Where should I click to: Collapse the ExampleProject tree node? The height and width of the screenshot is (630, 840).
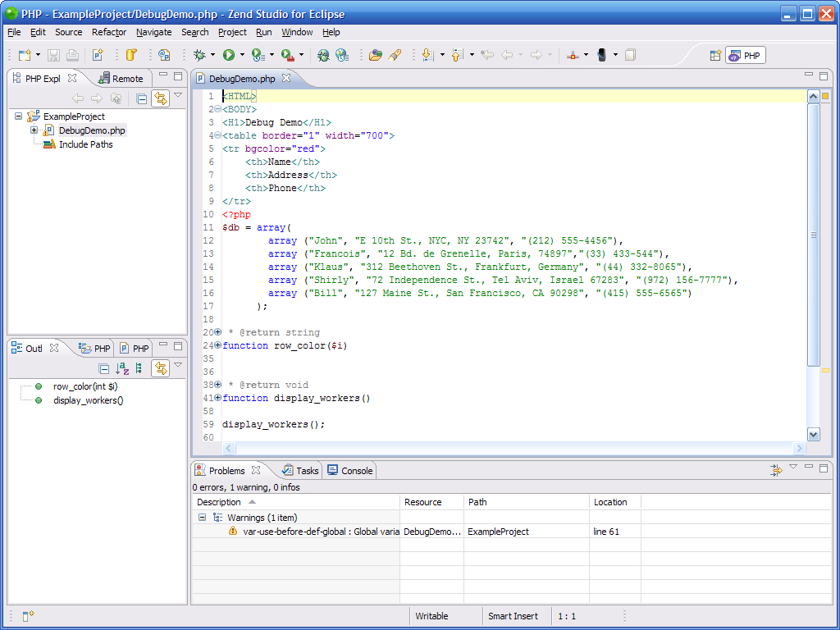click(x=19, y=116)
